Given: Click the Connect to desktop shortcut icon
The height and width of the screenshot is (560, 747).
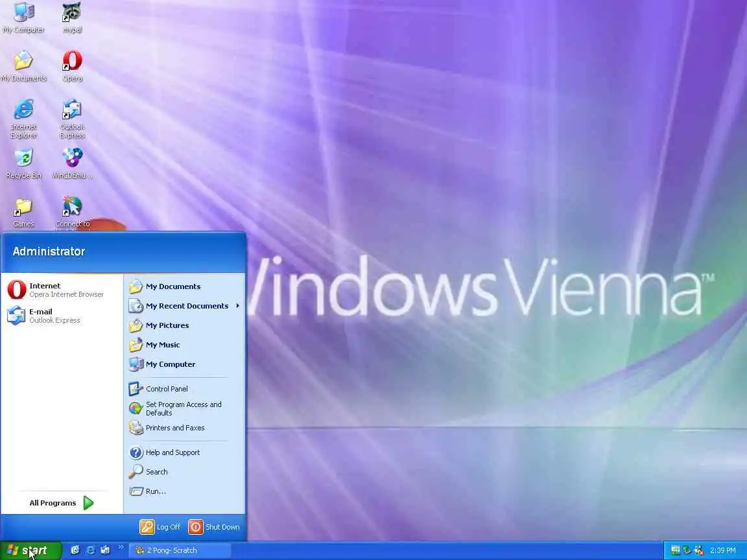Looking at the screenshot, I should click(x=72, y=207).
